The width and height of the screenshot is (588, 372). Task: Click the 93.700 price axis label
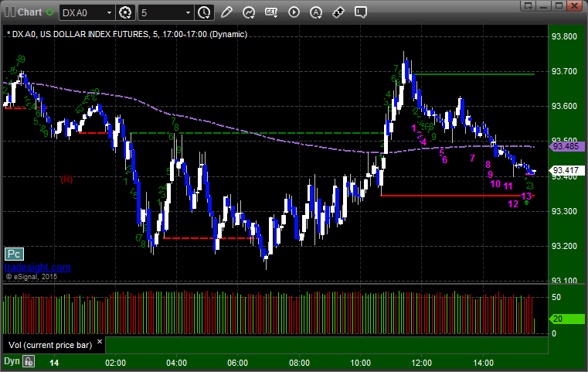pyautogui.click(x=564, y=71)
